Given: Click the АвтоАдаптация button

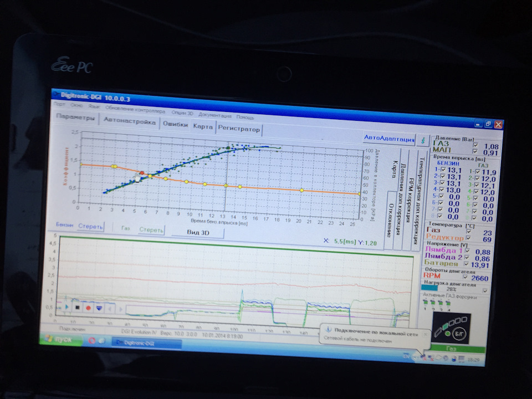Looking at the screenshot, I should pyautogui.click(x=388, y=139).
